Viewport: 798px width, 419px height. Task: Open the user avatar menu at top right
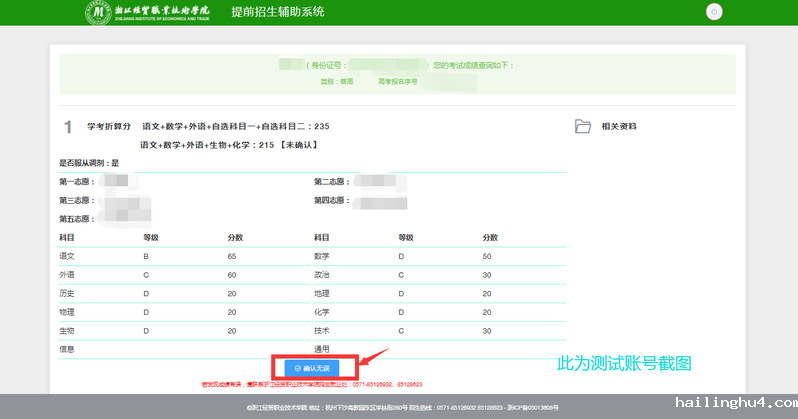coord(713,12)
